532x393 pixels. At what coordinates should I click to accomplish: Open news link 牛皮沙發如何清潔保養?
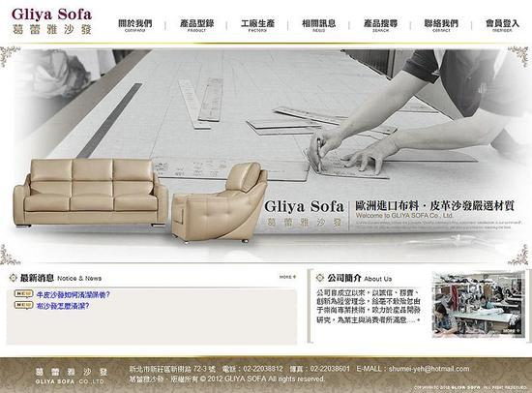coord(74,294)
